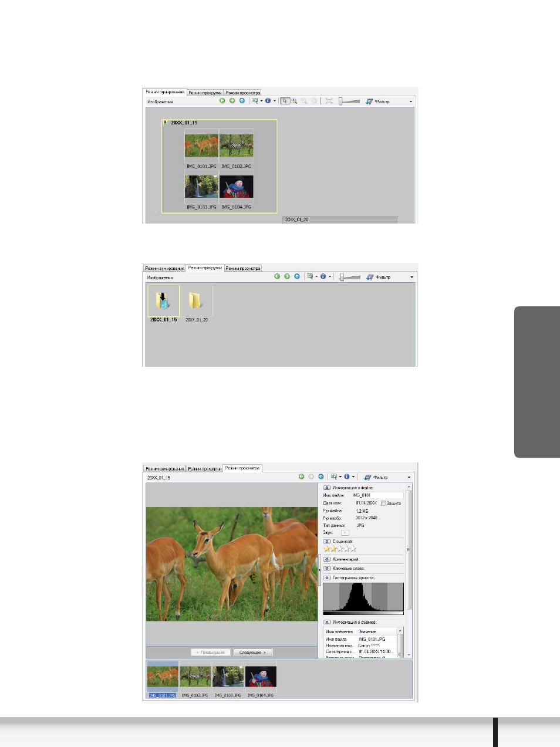Set rating by clicking the fifth star
Screen dimensions: 560x747
pyautogui.click(x=353, y=549)
